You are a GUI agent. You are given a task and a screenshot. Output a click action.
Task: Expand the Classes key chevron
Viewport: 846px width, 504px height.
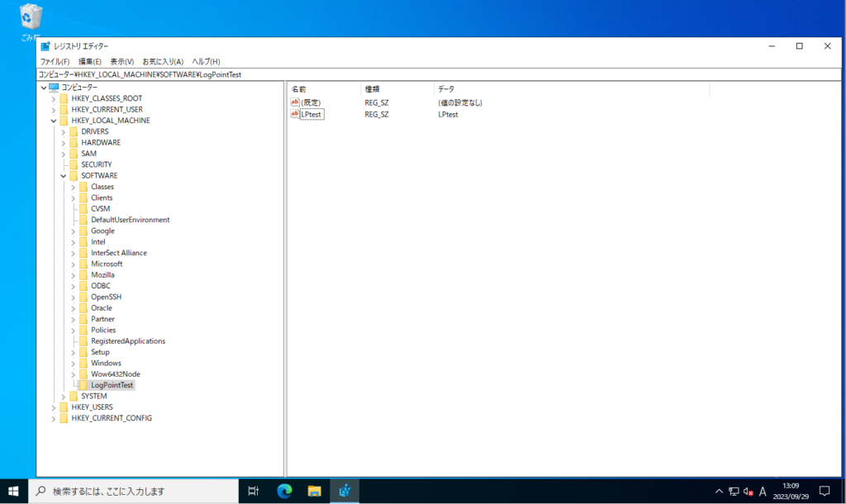[x=73, y=188]
